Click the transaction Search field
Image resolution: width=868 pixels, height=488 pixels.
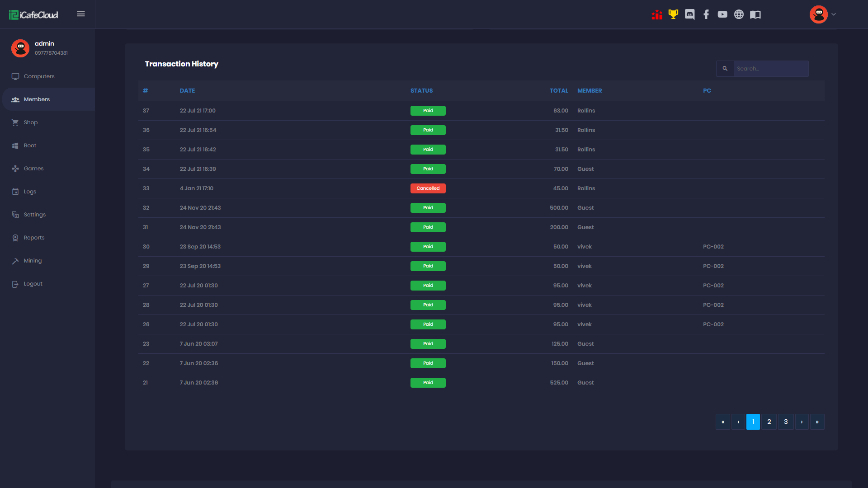770,69
